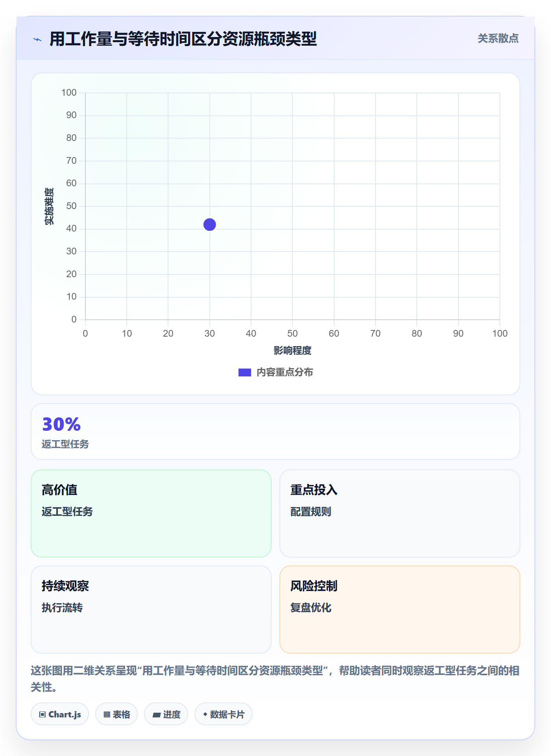The width and height of the screenshot is (551, 756).
Task: Click the lightning bolt icon beside the title
Action: 37,39
